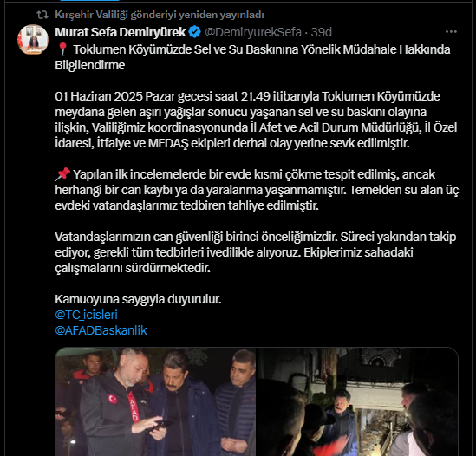Open the right nighttime flood photo
The height and width of the screenshot is (456, 476).
click(x=357, y=401)
